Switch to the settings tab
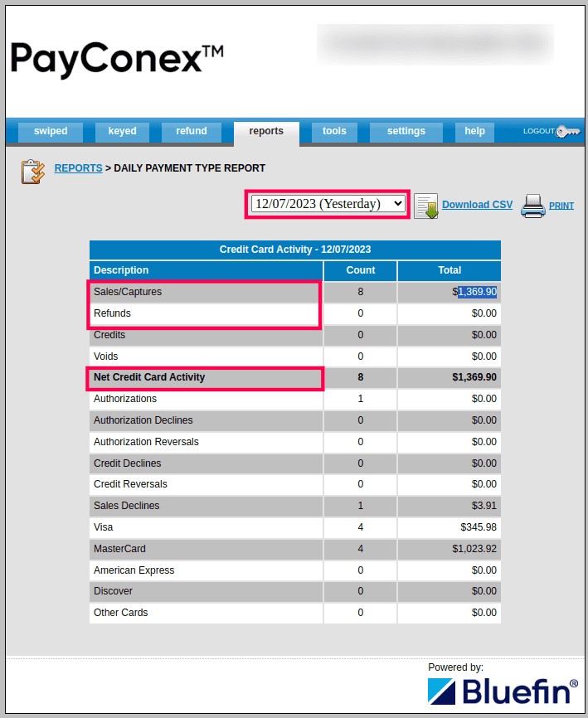The width and height of the screenshot is (588, 718). tap(406, 131)
